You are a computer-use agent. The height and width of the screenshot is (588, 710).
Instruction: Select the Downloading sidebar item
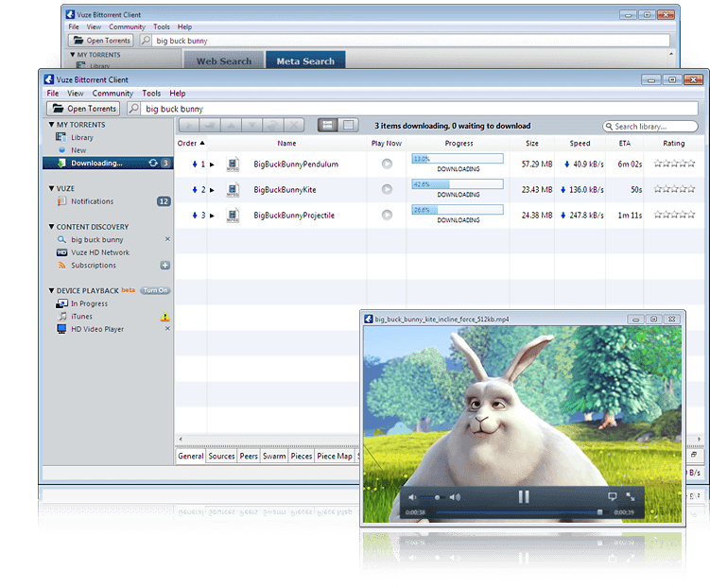pyautogui.click(x=108, y=163)
